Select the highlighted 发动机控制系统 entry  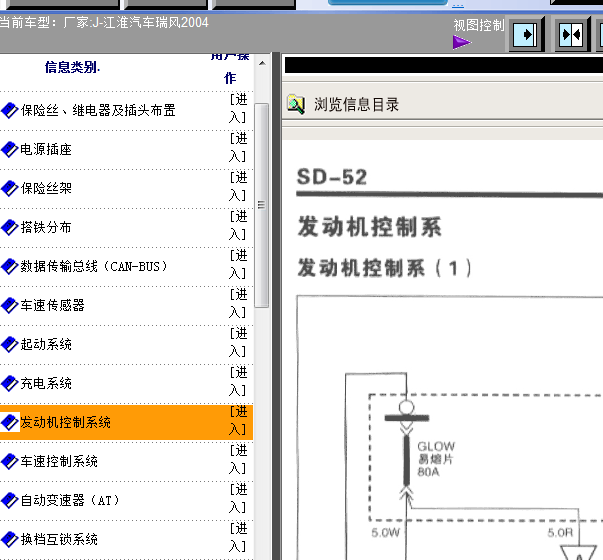pyautogui.click(x=65, y=422)
